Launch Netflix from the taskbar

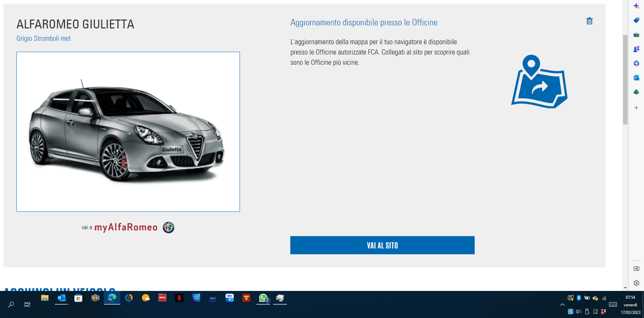(x=179, y=298)
